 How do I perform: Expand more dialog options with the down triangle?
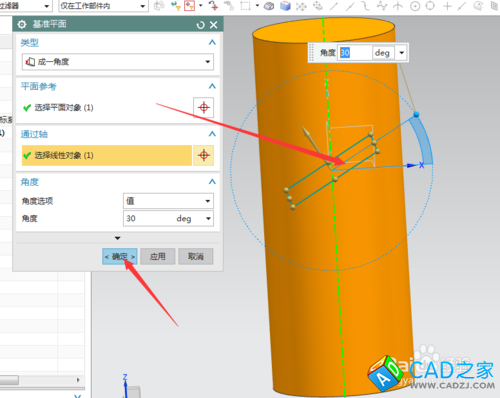pos(117,238)
